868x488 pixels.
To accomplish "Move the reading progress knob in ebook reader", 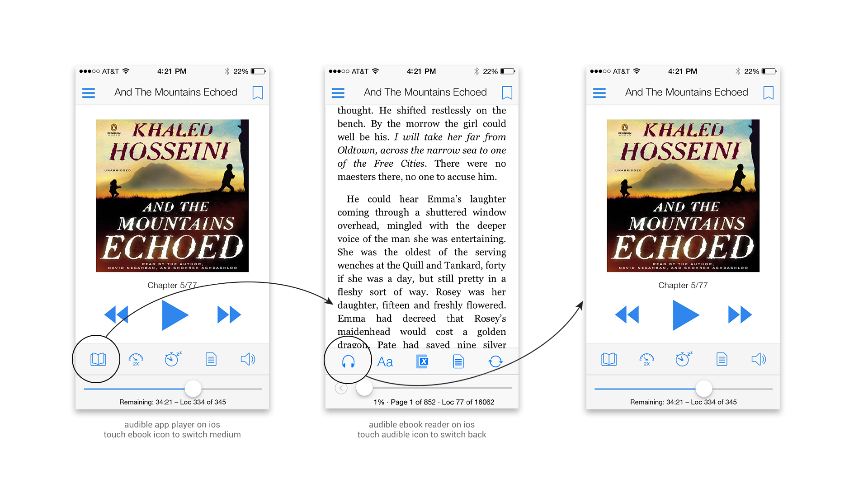I will (x=364, y=388).
